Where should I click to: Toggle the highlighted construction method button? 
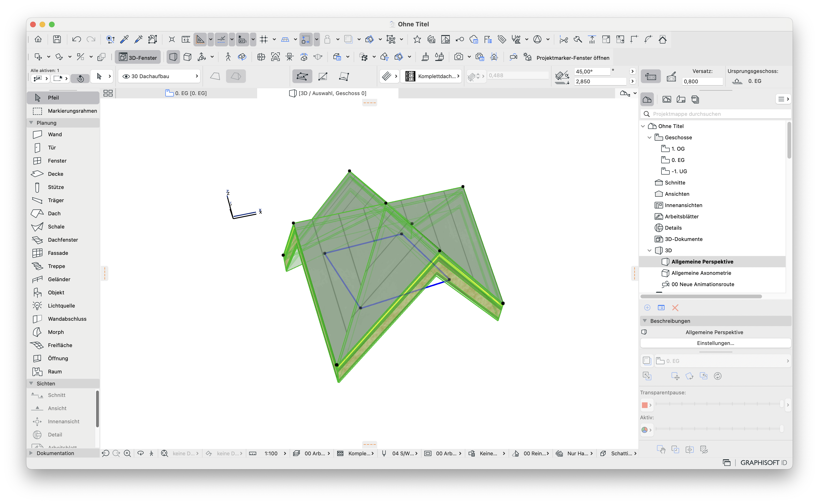pos(302,76)
